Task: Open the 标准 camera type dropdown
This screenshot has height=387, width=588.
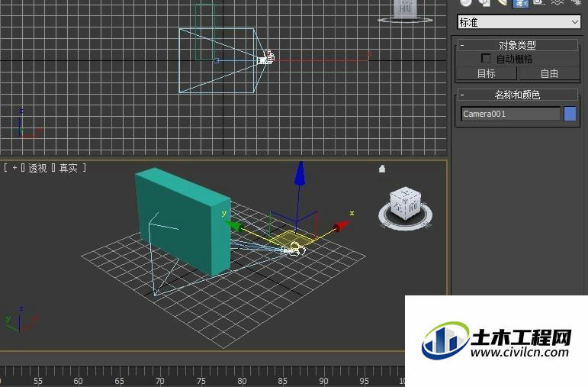Action: [519, 22]
